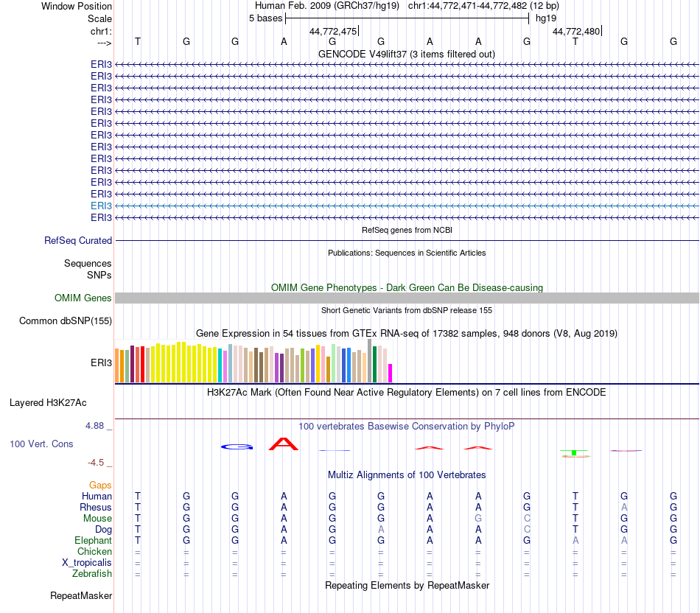Click the chr1:44,772,471-44,772,482 (12 bp) position text
The height and width of the screenshot is (613, 700).
click(x=483, y=6)
